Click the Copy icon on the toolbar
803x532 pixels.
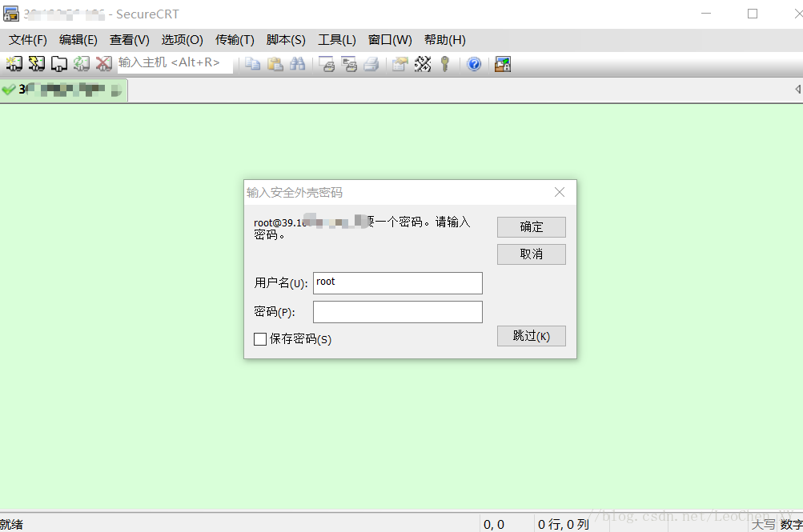click(253, 64)
